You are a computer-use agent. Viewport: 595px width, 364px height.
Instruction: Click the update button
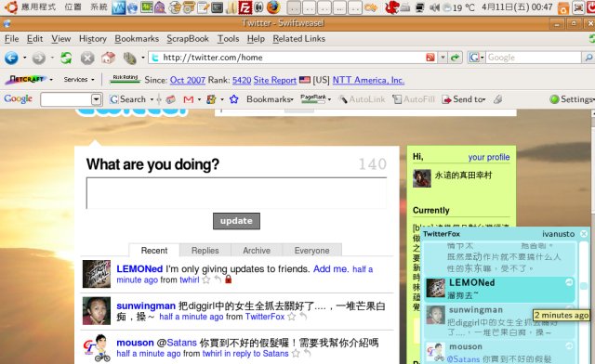point(236,221)
